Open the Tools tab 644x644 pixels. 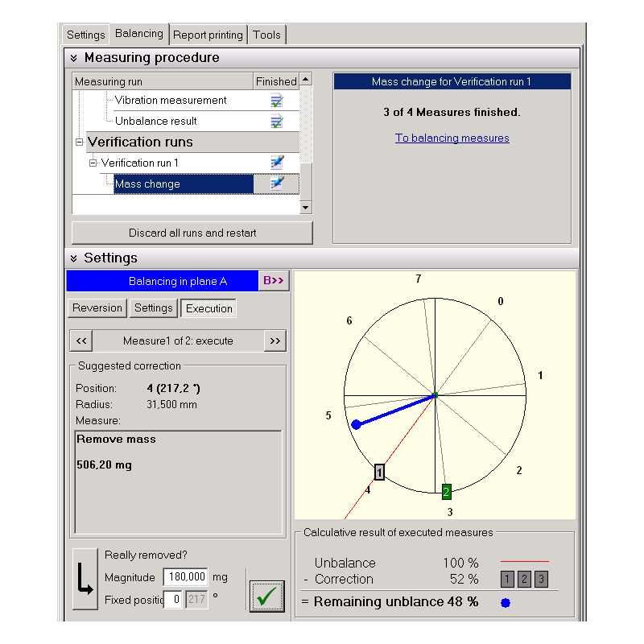click(x=266, y=35)
